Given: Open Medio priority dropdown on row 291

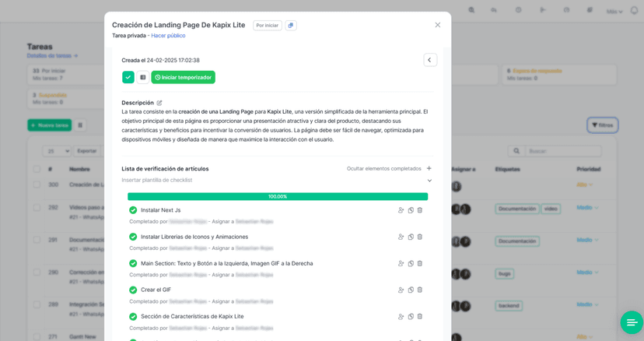Looking at the screenshot, I should [587, 240].
